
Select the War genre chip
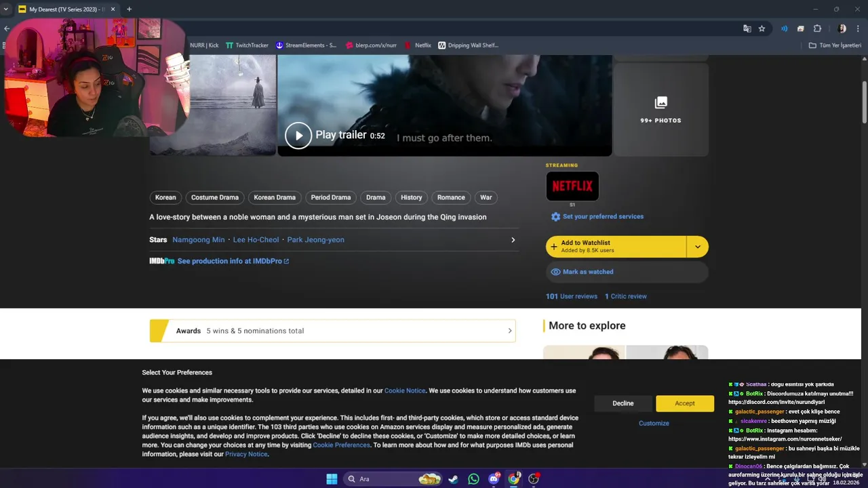[x=486, y=197]
